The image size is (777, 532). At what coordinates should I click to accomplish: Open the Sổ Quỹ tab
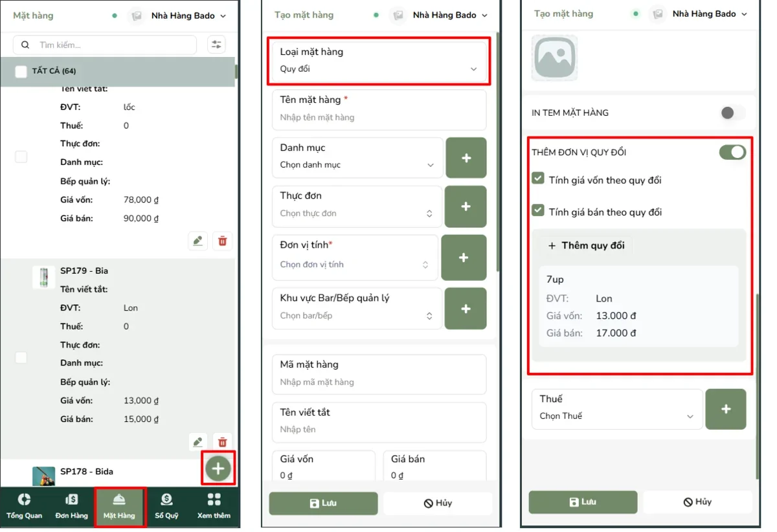[167, 506]
